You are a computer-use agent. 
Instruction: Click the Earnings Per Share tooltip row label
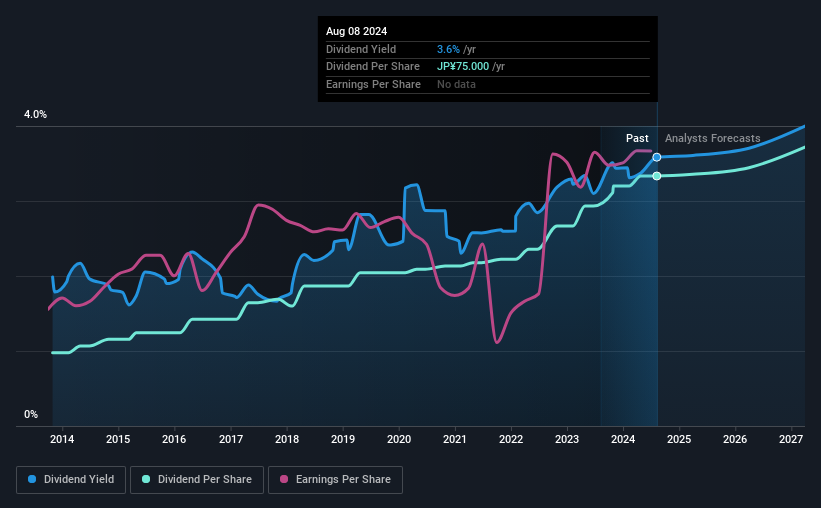coord(373,84)
